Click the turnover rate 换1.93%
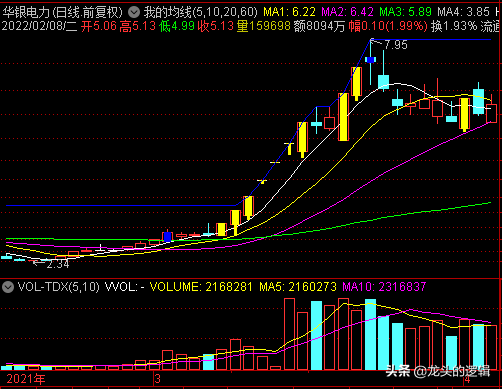 pos(454,26)
